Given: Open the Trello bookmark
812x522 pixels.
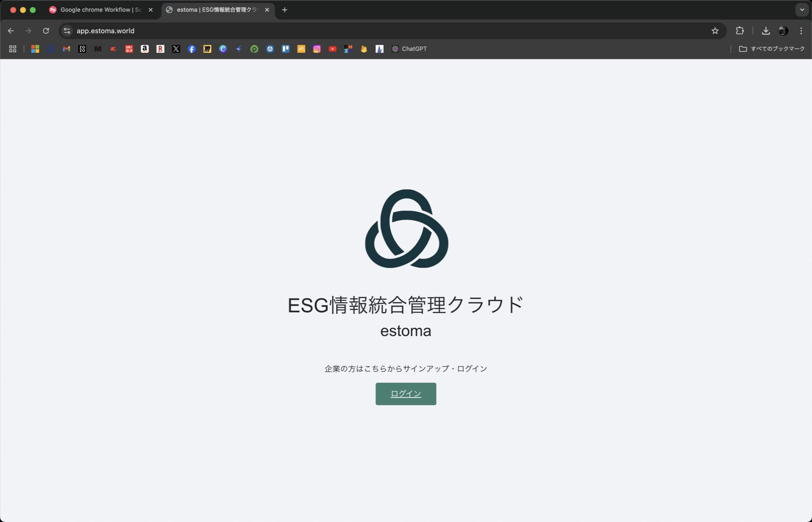Looking at the screenshot, I should (286, 49).
